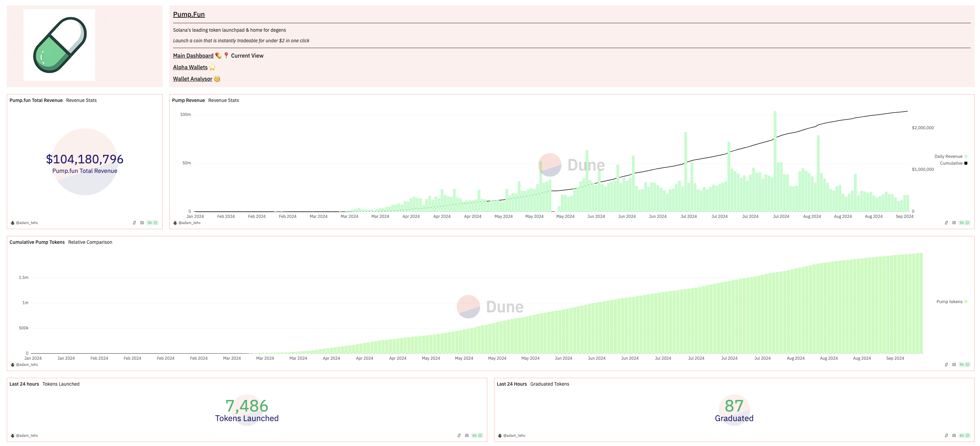Open the Main Dashboard link
Screen dimensions: 980x446
point(193,56)
